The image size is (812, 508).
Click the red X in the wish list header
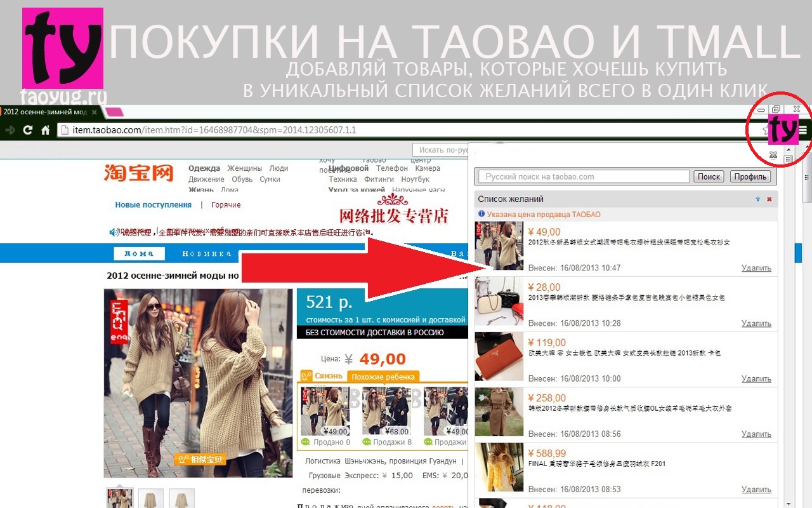coord(769,199)
